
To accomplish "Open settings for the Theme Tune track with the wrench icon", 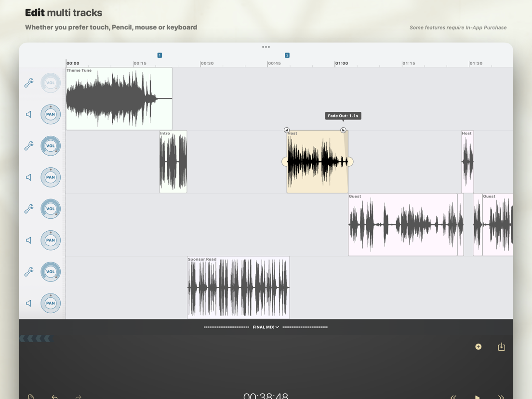I will click(28, 82).
